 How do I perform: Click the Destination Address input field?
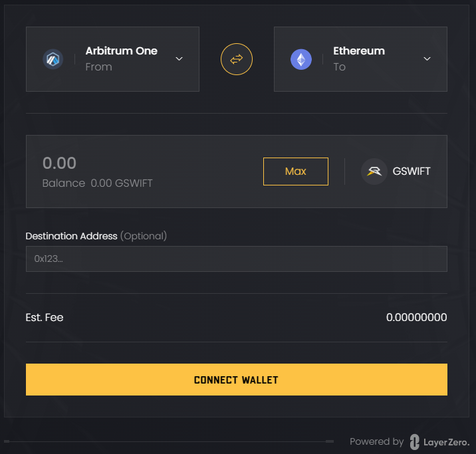pos(236,259)
